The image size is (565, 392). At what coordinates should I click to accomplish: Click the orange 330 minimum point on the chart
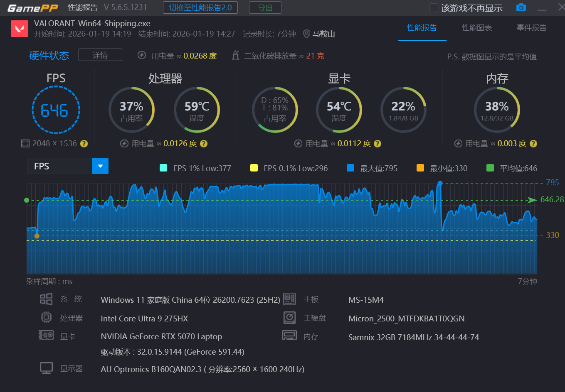[37, 236]
